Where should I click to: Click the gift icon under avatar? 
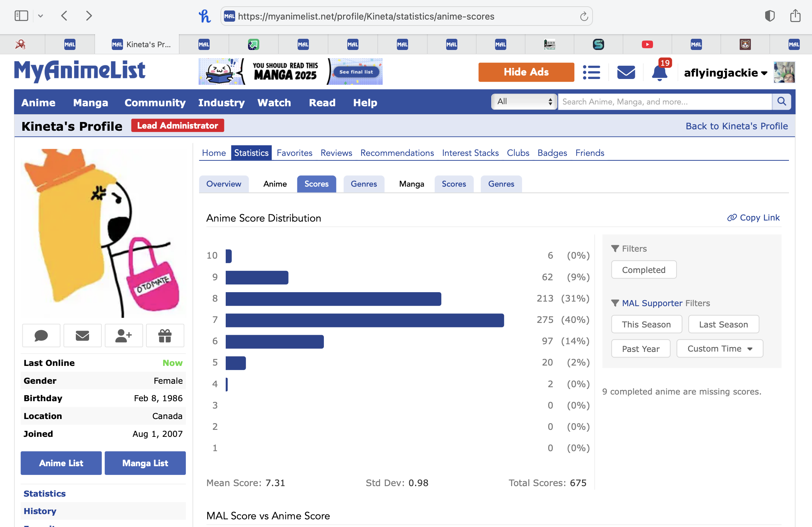click(165, 335)
